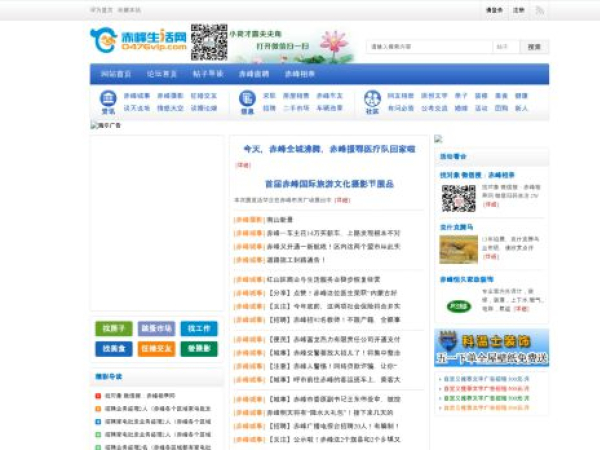Open 赤峰招聘 in the navigation bar

point(254,74)
